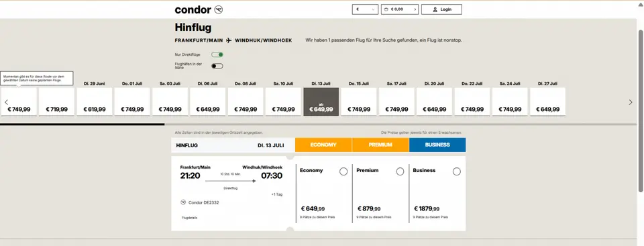
Task: Click the 10 Std. 10 Min. duration
Action: click(x=230, y=175)
